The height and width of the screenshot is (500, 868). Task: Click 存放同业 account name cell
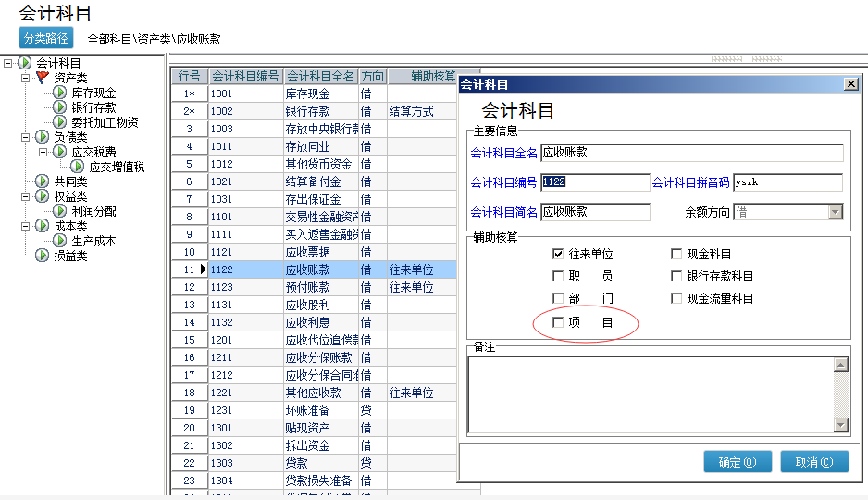[x=321, y=146]
